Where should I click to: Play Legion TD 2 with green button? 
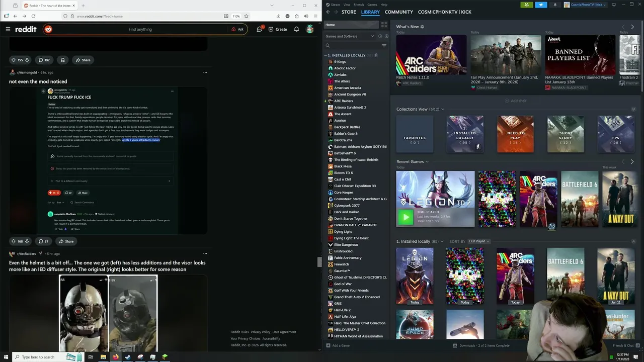[x=405, y=217]
